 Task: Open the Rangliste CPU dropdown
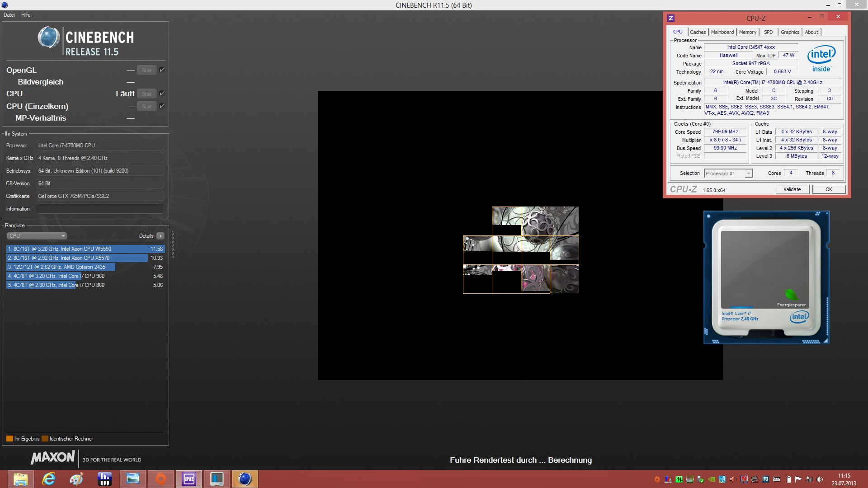(x=37, y=236)
